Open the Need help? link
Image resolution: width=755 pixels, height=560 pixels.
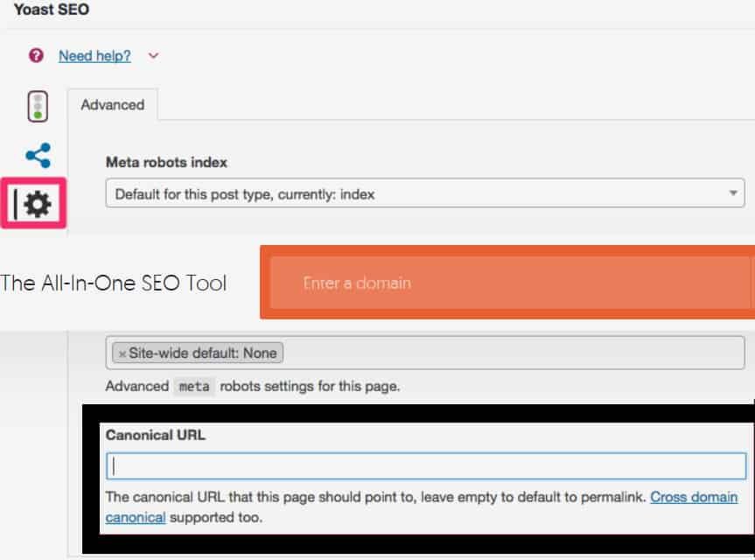[94, 56]
